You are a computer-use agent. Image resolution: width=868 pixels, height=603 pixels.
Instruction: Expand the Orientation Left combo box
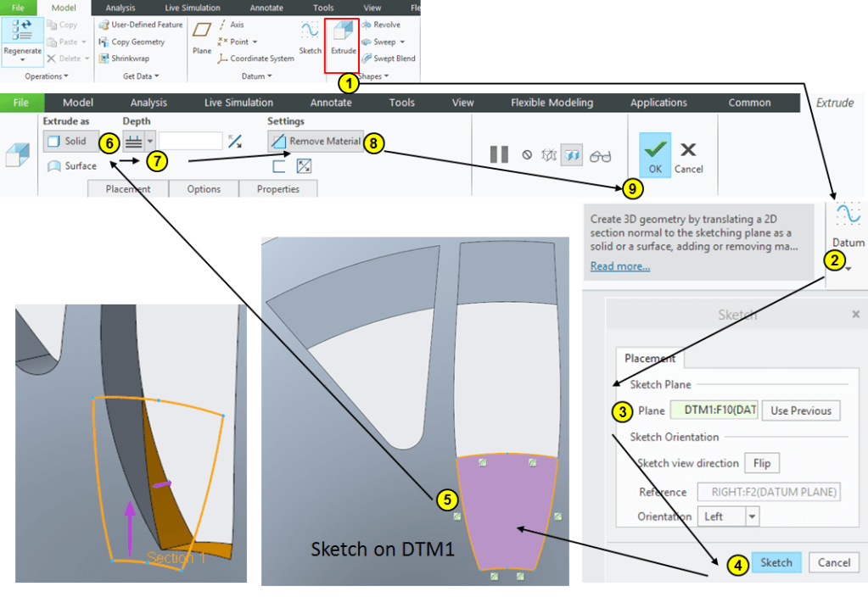[752, 516]
